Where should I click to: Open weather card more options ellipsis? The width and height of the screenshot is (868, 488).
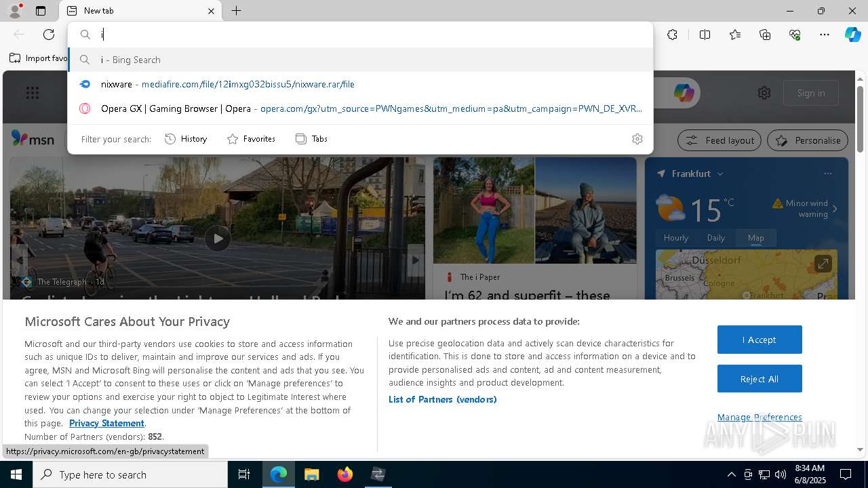coord(827,174)
